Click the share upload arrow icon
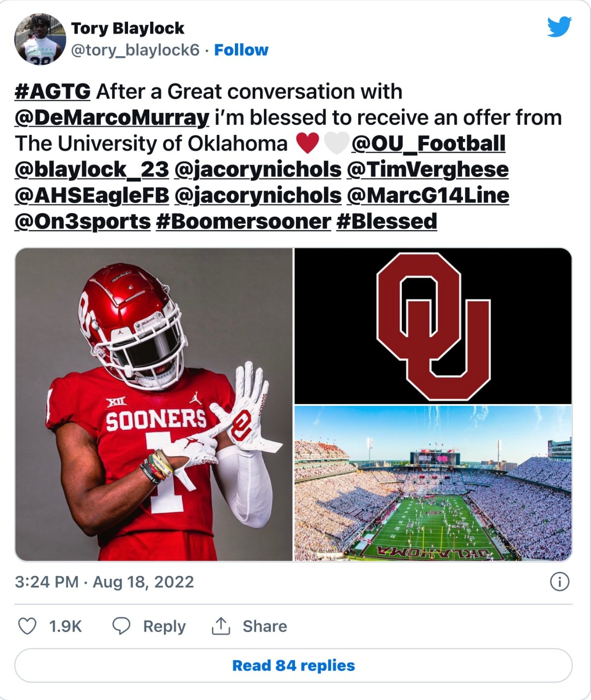 coord(221,626)
